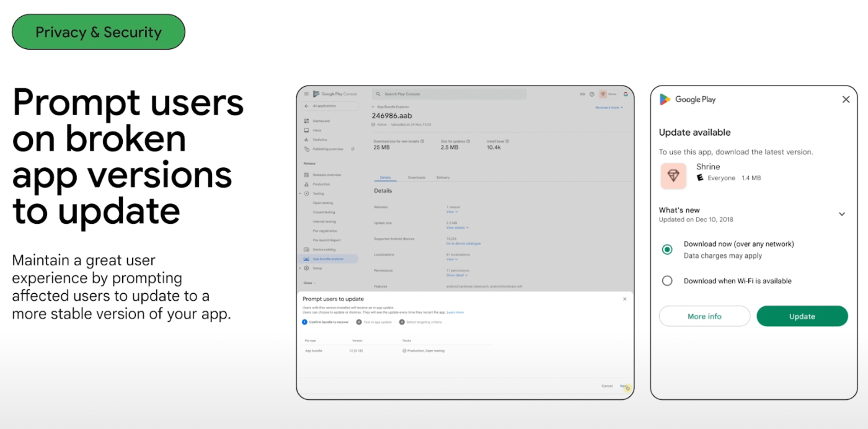The image size is (868, 429).
Task: Click step 3 Select targeting criteria
Action: [421, 322]
